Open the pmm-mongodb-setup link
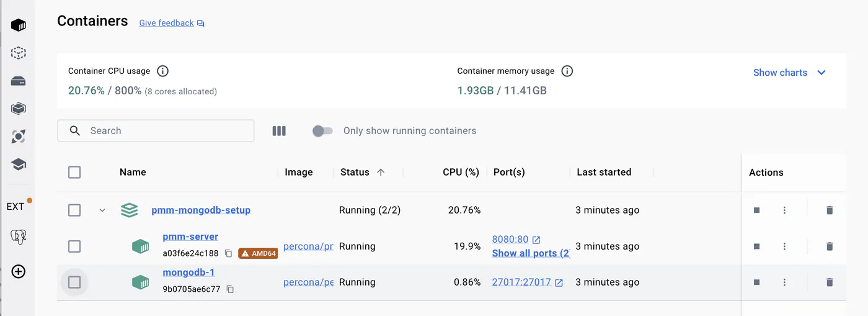This screenshot has height=316, width=868. [x=201, y=210]
